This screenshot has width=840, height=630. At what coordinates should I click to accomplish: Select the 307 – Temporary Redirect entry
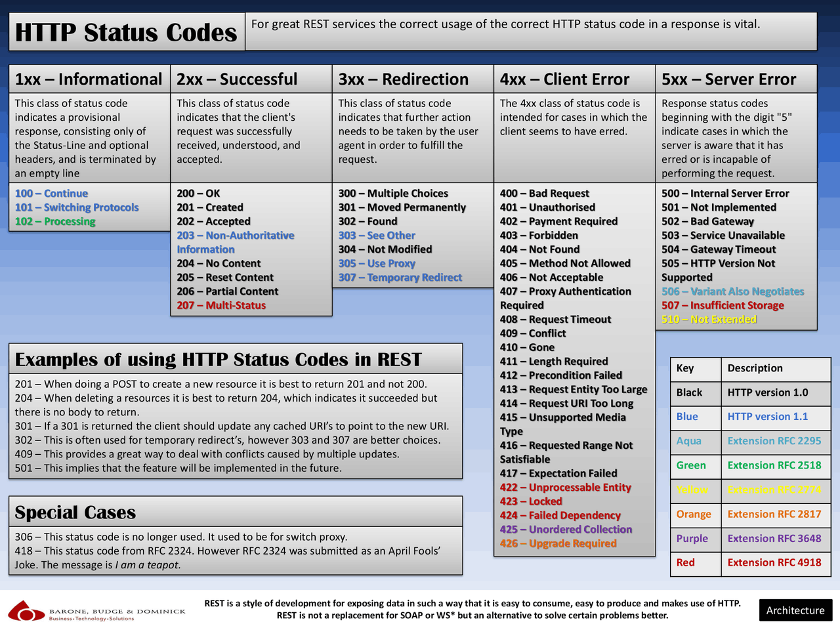click(400, 277)
